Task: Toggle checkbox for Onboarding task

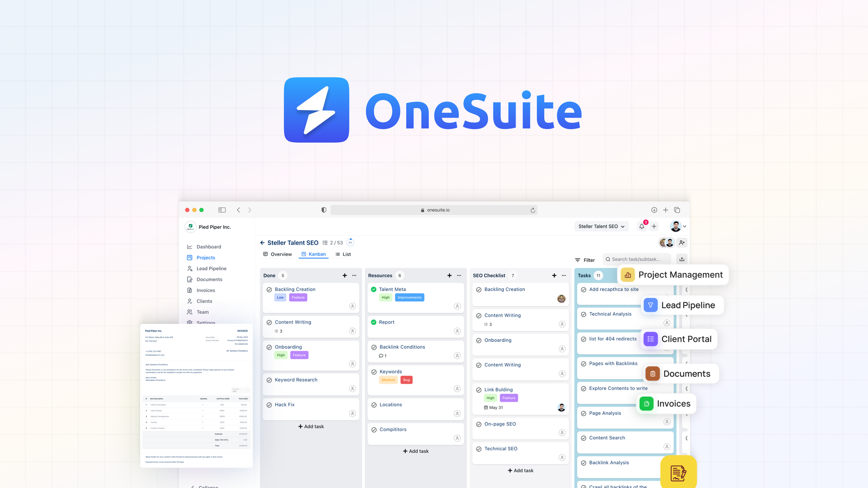Action: [270, 347]
